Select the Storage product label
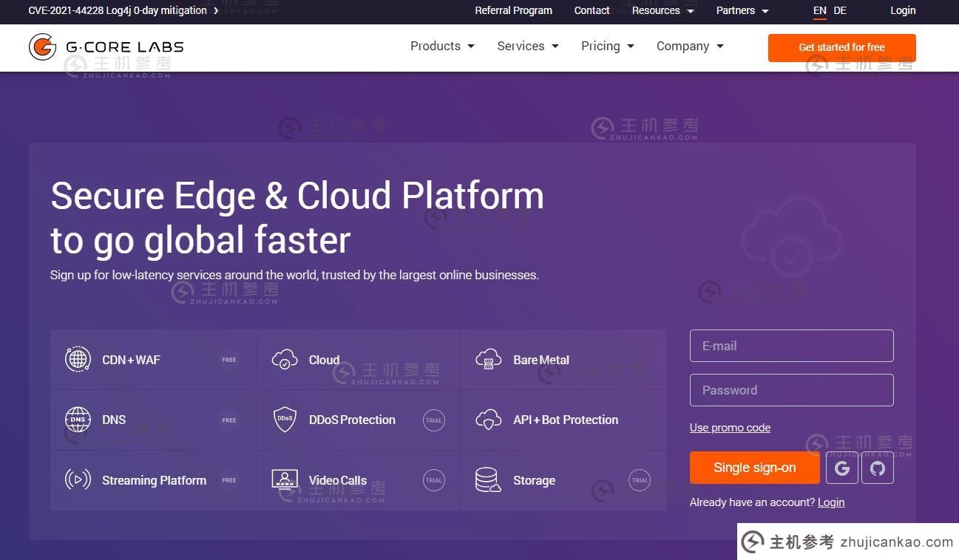Screen dimensions: 959x560 click(x=534, y=480)
